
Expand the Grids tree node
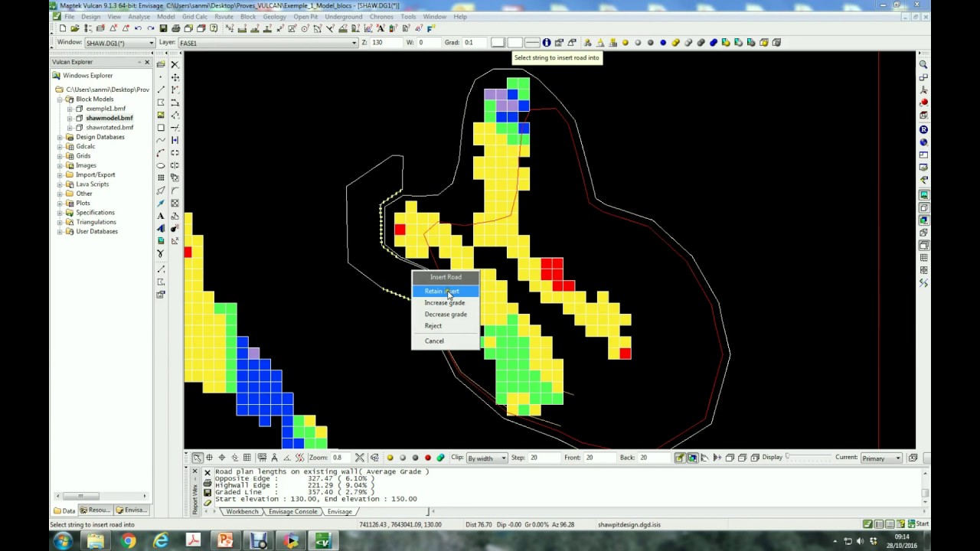point(60,156)
